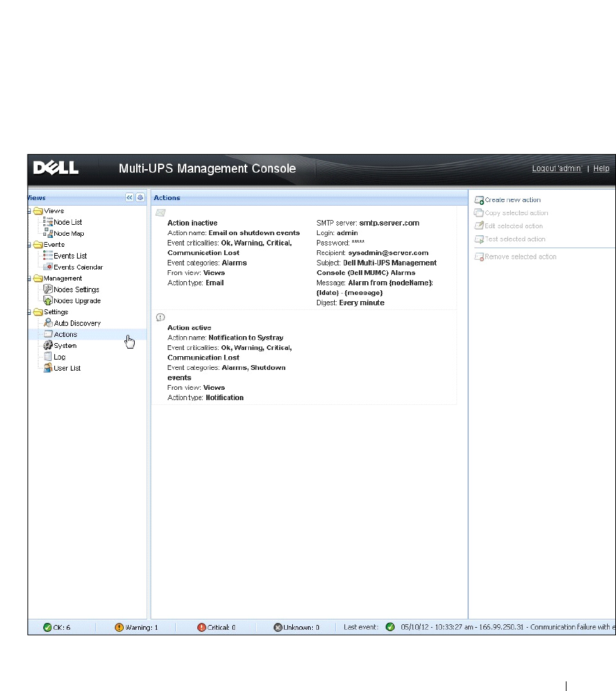The image size is (616, 691).
Task: Select Events Calendar in the tree
Action: tap(78, 267)
